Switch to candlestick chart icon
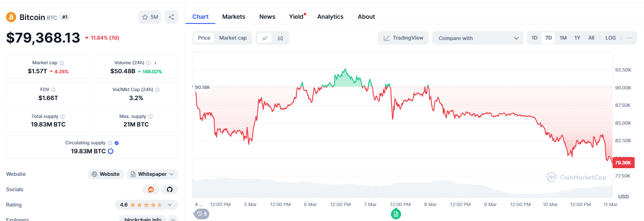Image resolution: width=644 pixels, height=221 pixels. (280, 38)
